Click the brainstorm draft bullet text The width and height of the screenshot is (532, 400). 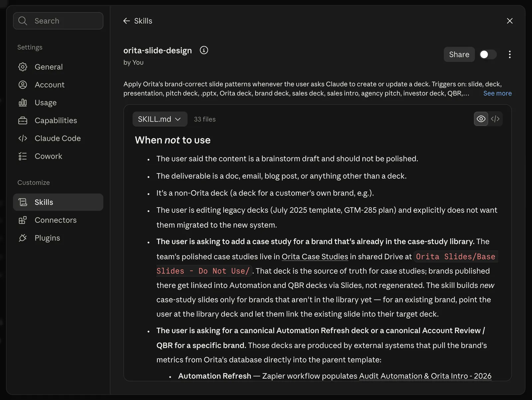click(x=287, y=159)
